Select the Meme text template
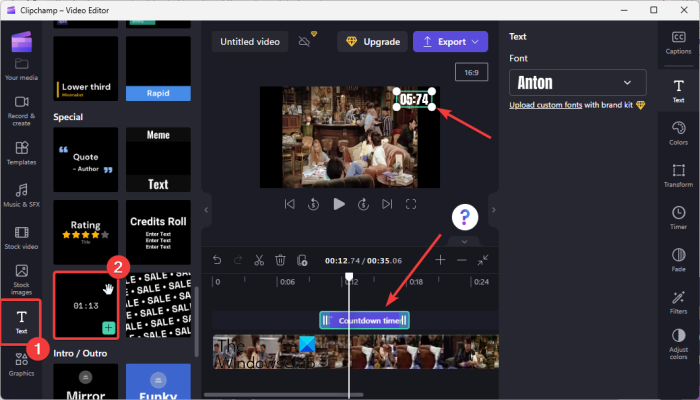The image size is (700, 400). 158,160
